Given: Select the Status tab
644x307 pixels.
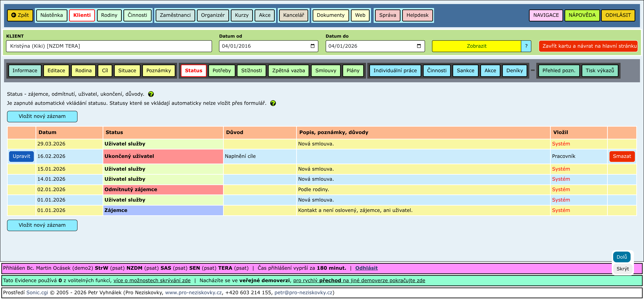Looking at the screenshot, I should click(194, 71).
